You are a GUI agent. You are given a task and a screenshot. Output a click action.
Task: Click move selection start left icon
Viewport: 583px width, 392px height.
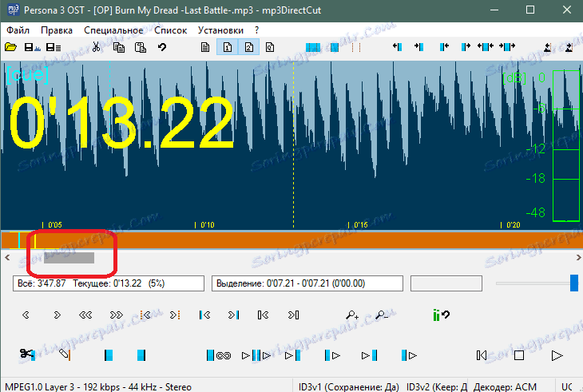(x=397, y=46)
